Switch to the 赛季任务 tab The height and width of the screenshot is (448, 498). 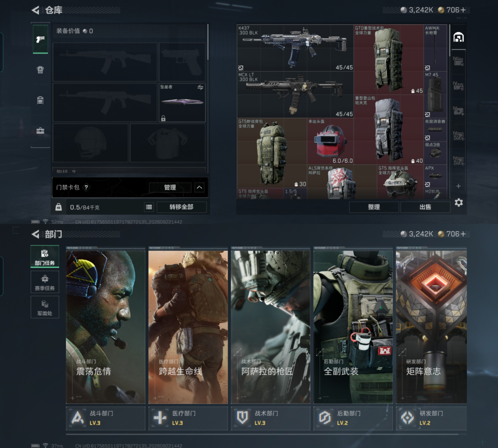point(45,282)
